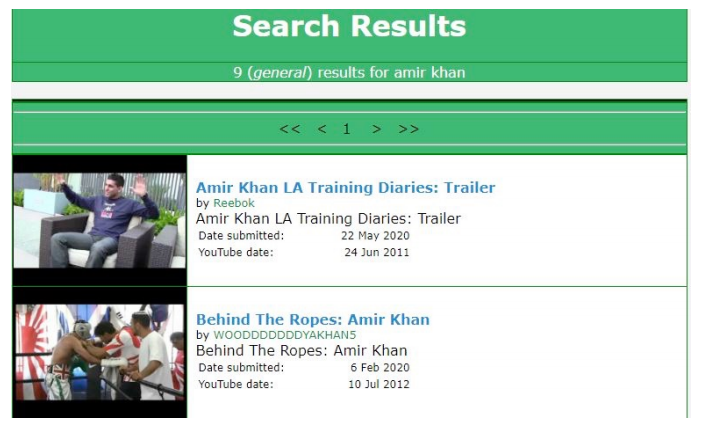706x437 pixels.
Task: Open the boxing ring video thumbnail
Action: pyautogui.click(x=100, y=352)
